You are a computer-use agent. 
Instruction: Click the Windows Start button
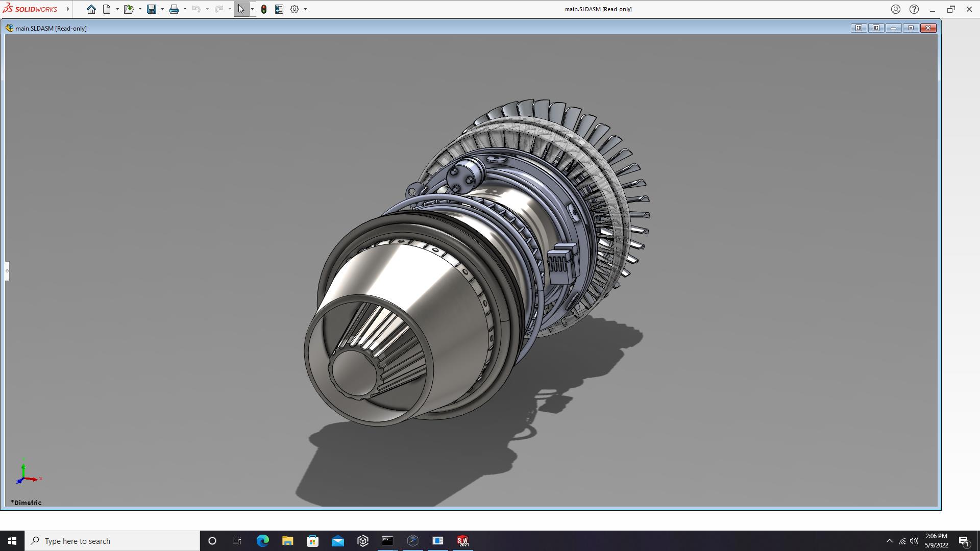coord(12,541)
